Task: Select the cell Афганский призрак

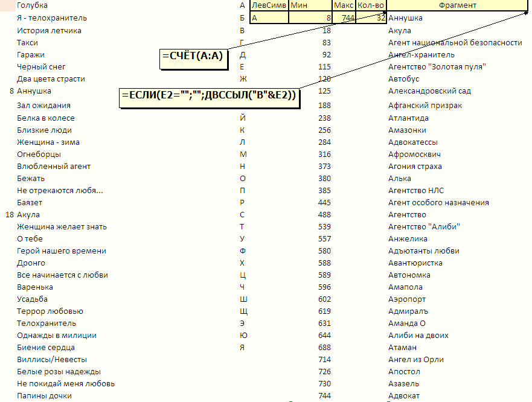Action: (425, 106)
